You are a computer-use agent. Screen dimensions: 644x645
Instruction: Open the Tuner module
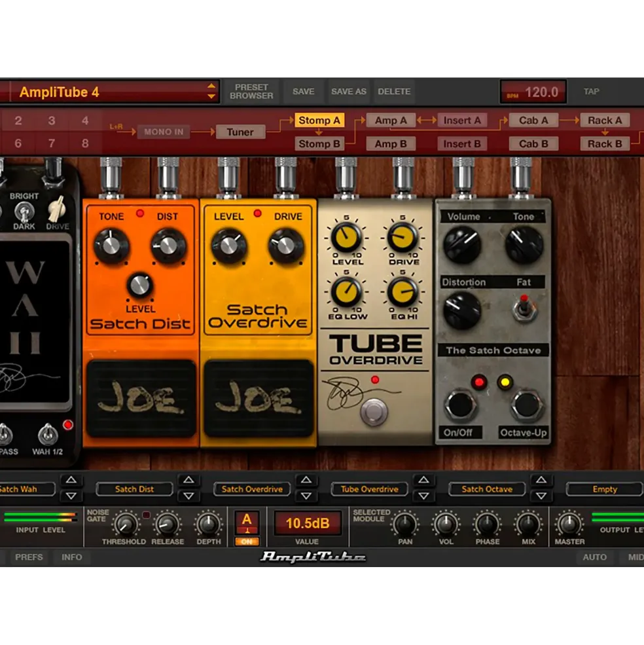(240, 132)
